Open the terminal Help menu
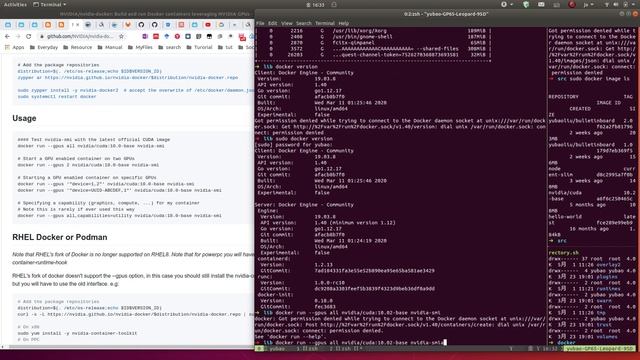The width and height of the screenshot is (640, 360). (344, 23)
